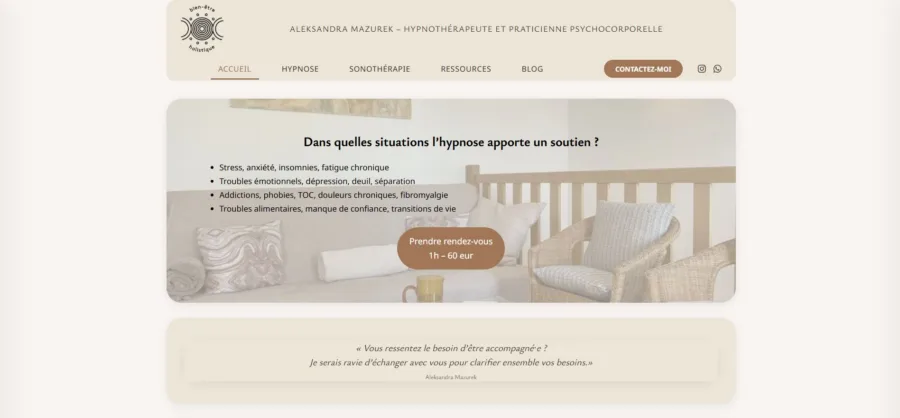Open the Ressources menu item
This screenshot has height=418, width=900.
(x=465, y=69)
